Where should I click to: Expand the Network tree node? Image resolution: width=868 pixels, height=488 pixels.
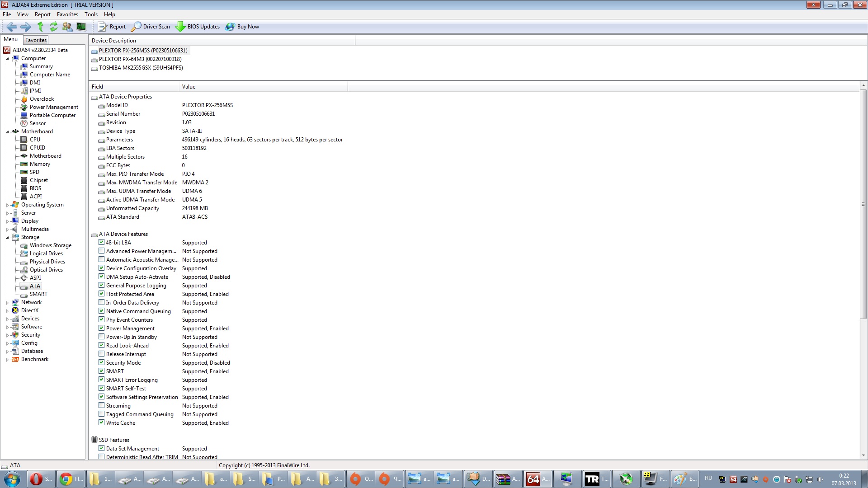tap(7, 303)
